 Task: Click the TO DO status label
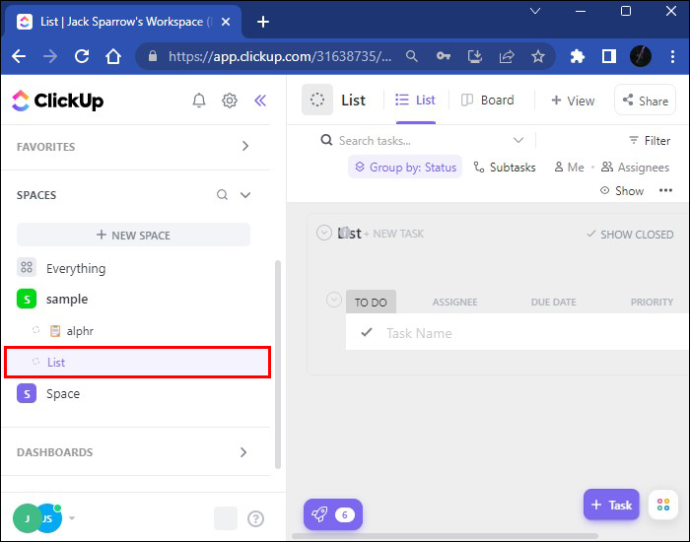pos(371,302)
